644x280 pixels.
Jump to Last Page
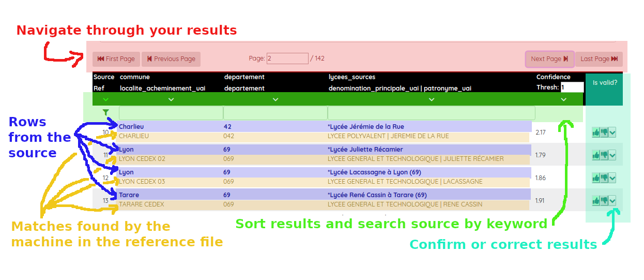(599, 59)
